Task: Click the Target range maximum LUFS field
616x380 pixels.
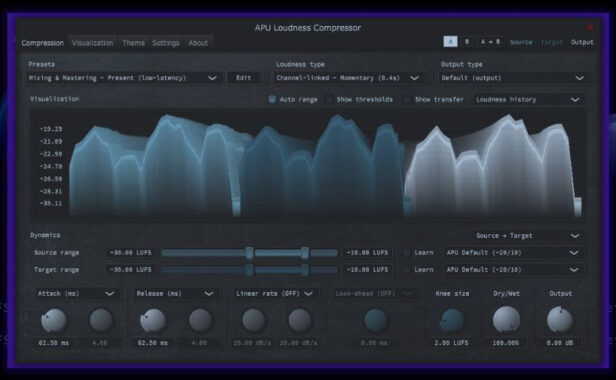Action: click(367, 270)
